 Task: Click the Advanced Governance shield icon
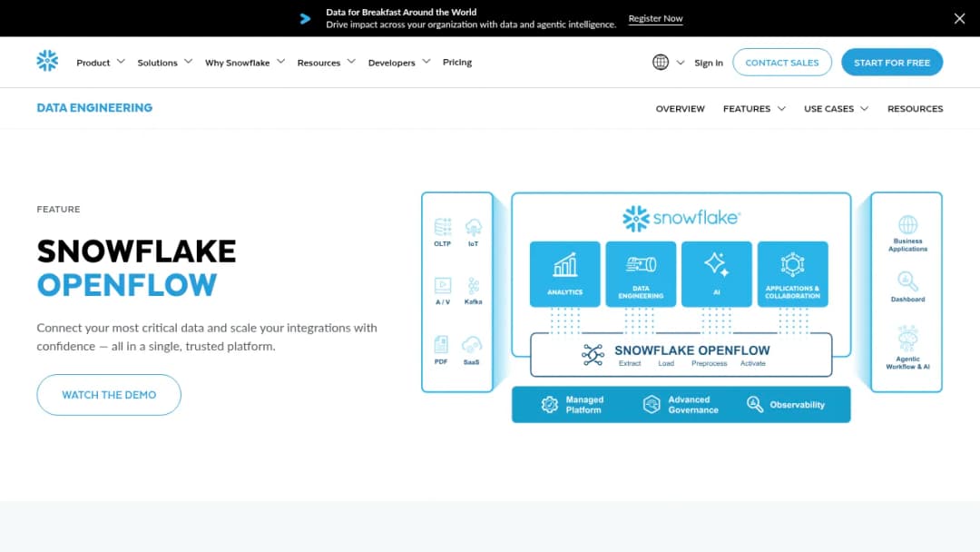[x=652, y=404]
